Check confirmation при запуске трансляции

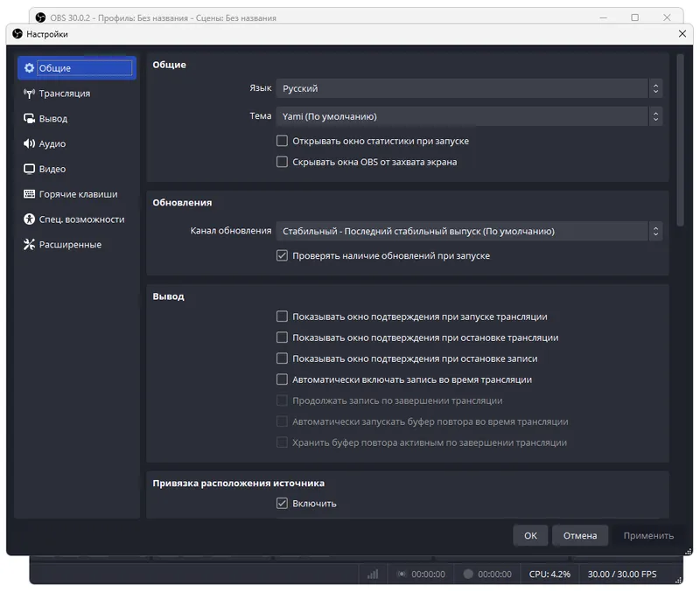coord(282,317)
